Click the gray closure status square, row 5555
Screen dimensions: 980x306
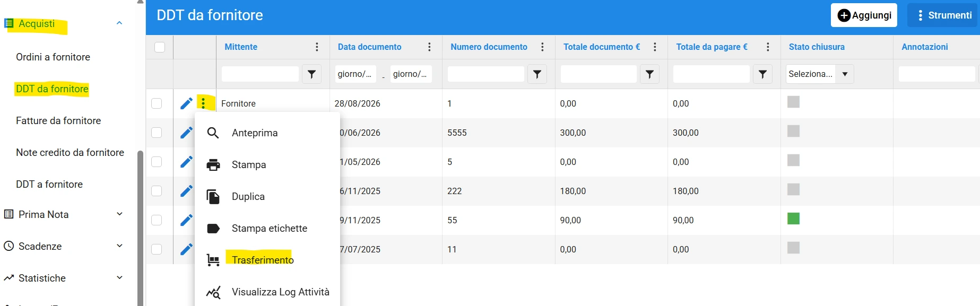tap(793, 131)
